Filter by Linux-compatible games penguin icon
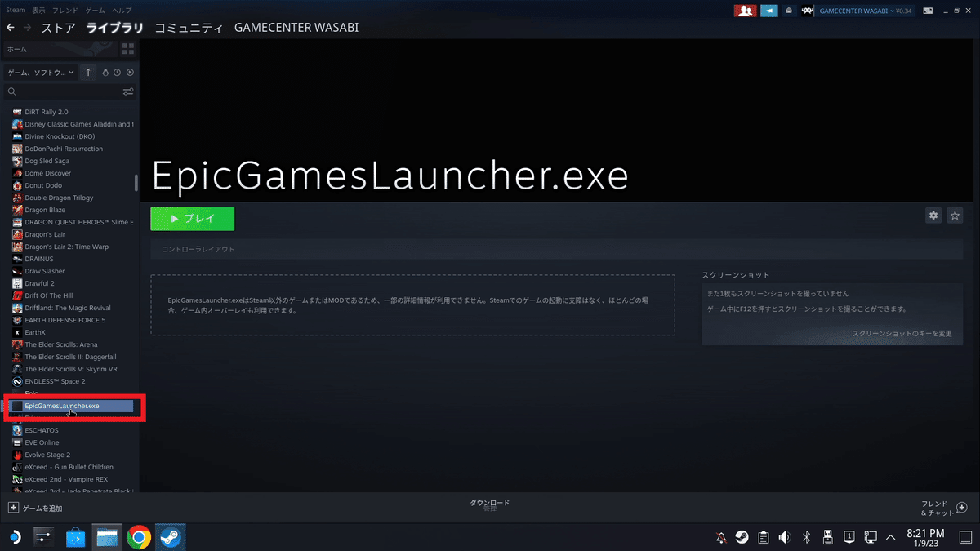The width and height of the screenshot is (980, 551). [x=105, y=73]
